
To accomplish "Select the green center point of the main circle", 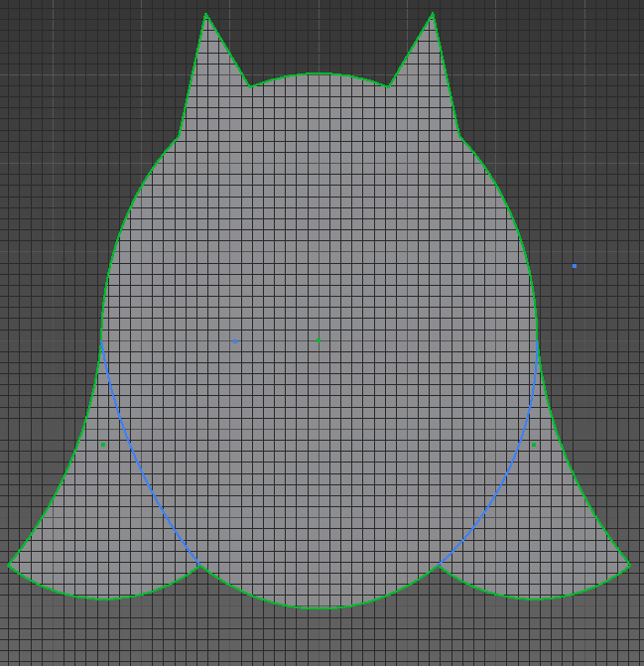I will (x=319, y=340).
